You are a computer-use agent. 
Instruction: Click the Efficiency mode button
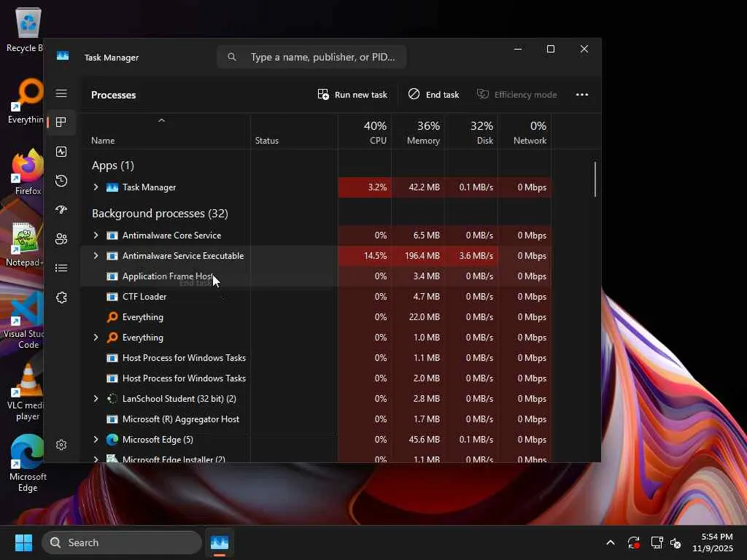(517, 94)
